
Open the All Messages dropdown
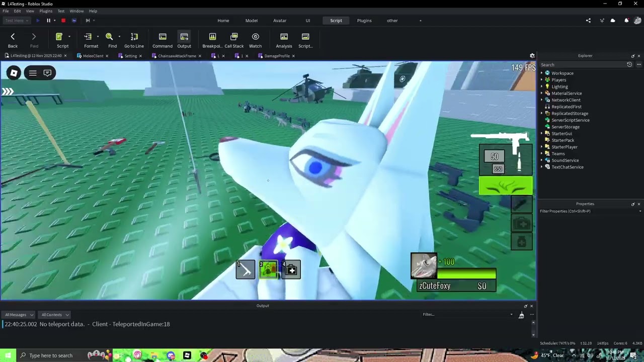pos(19,315)
